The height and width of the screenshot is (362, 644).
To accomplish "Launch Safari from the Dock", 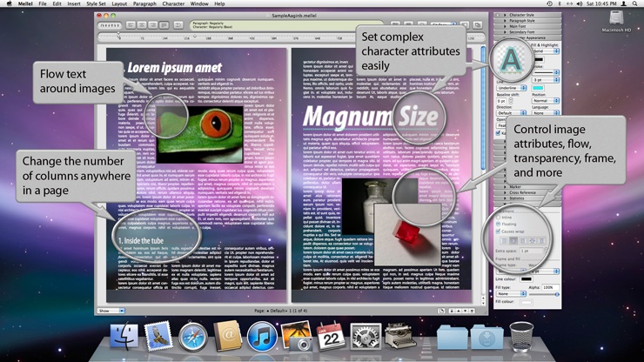I will pos(193,336).
